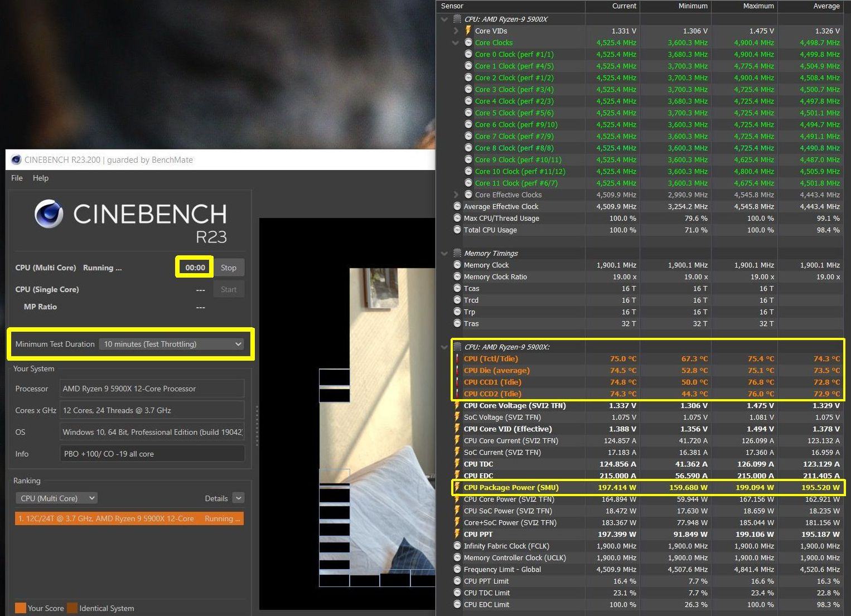The width and height of the screenshot is (851, 616).
Task: Open the Details dropdown arrow
Action: click(x=239, y=498)
